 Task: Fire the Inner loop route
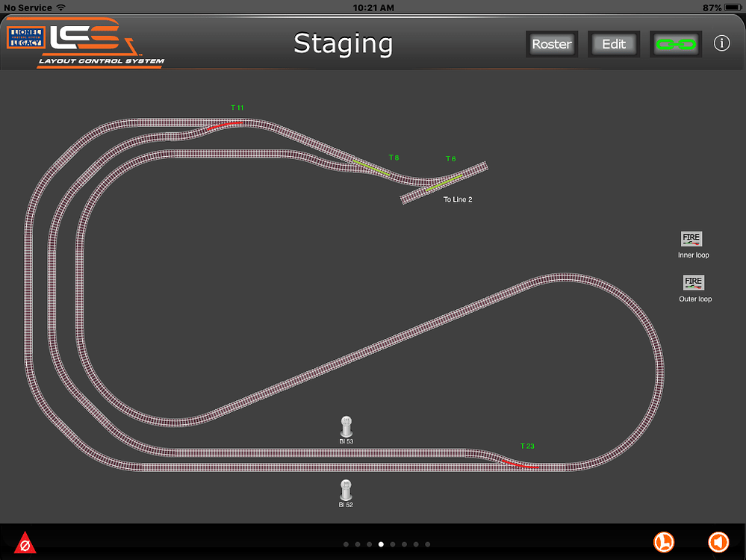click(692, 239)
